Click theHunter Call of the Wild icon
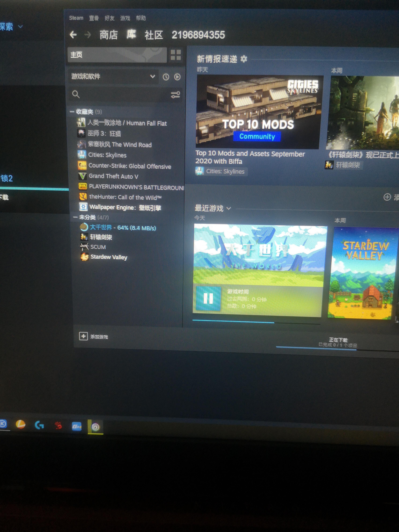 tap(83, 197)
